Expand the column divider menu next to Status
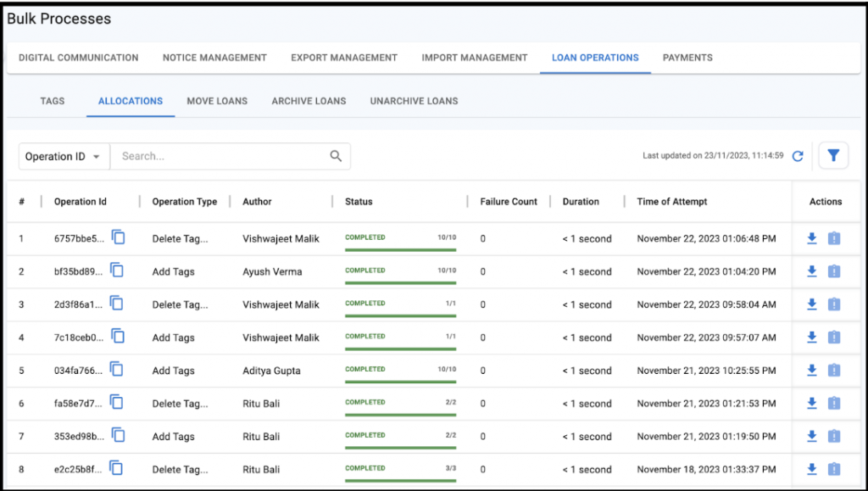 (466, 201)
